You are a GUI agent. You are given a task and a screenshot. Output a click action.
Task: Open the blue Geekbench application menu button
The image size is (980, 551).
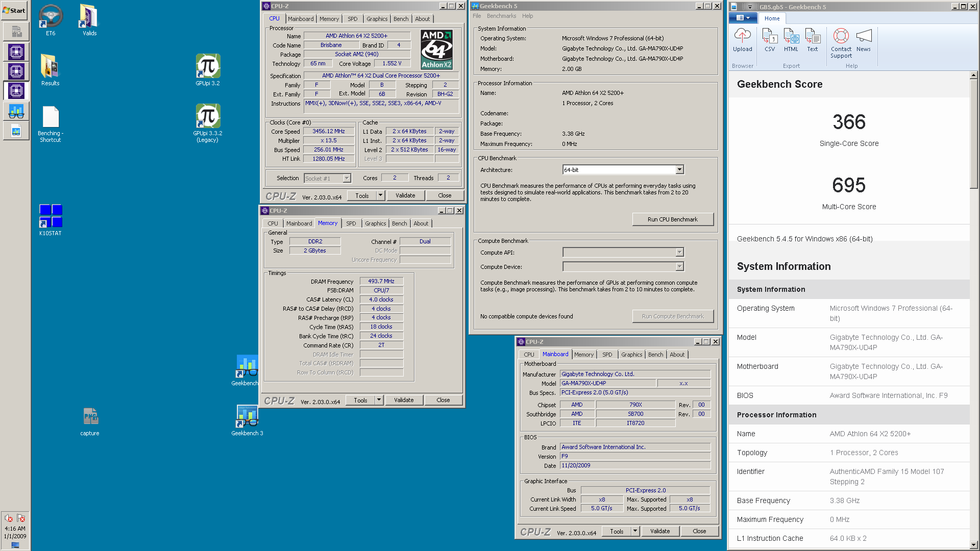pyautogui.click(x=743, y=18)
